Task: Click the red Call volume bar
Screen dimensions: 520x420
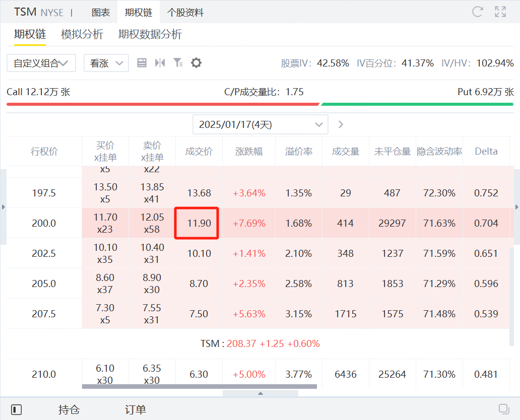Action: (x=163, y=104)
